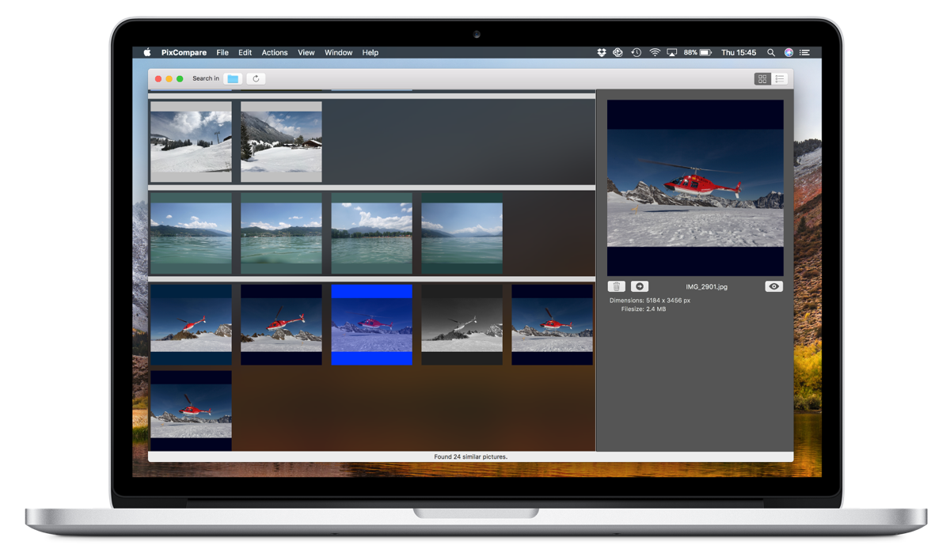Select the black-and-white helicopter thumbnail
Image resolution: width=950 pixels, height=560 pixels.
(x=462, y=324)
